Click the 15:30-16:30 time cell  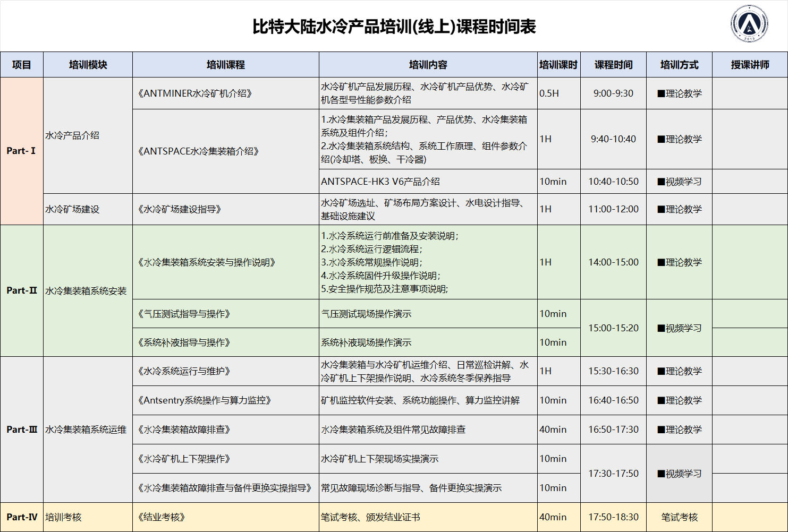[x=614, y=371]
